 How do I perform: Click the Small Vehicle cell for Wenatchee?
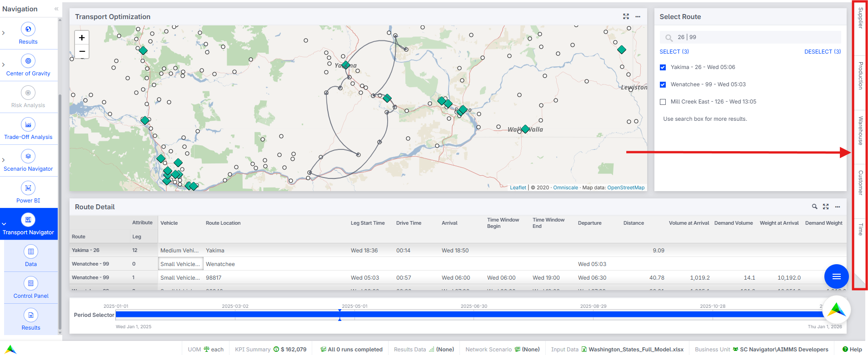(x=180, y=264)
